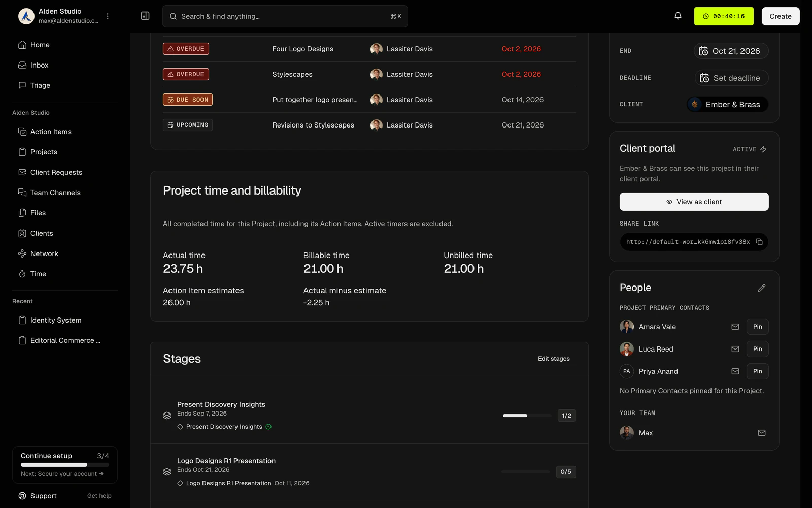Open workspace options menu dots
The height and width of the screenshot is (508, 812).
108,16
